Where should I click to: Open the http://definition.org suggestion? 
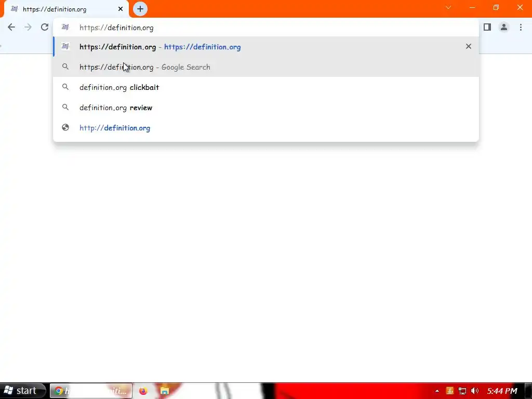(266, 128)
